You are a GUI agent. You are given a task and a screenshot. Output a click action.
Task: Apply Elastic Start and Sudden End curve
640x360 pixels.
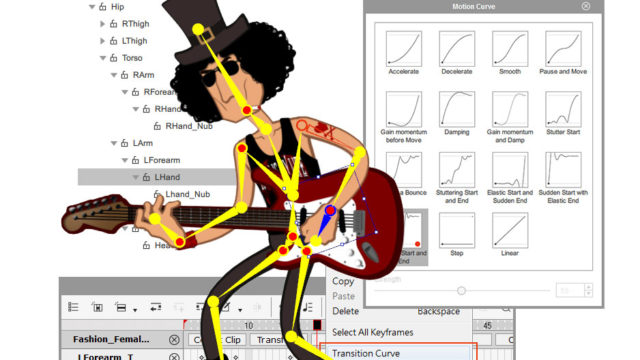(x=510, y=170)
